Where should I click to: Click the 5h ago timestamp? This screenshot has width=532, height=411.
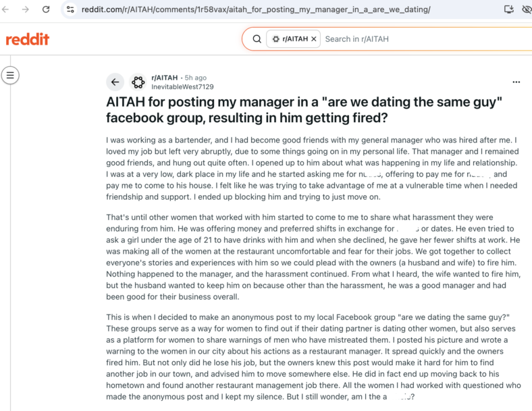(x=195, y=78)
